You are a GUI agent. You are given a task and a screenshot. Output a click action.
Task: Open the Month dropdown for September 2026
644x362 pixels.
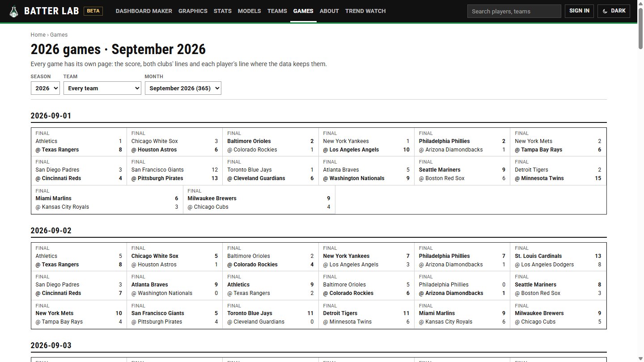[x=183, y=88]
